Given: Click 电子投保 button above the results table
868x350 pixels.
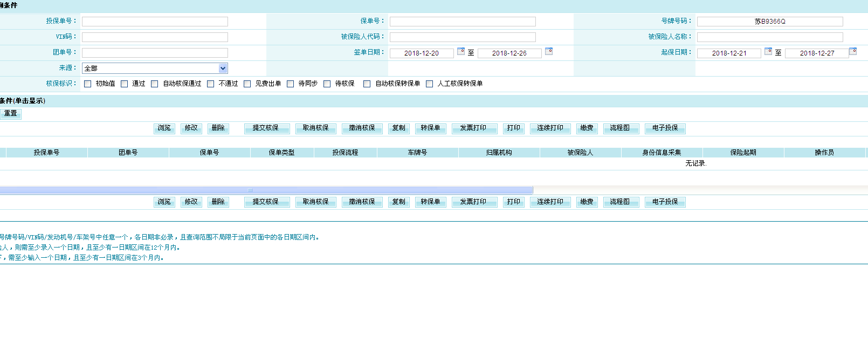Looking at the screenshot, I should [665, 128].
